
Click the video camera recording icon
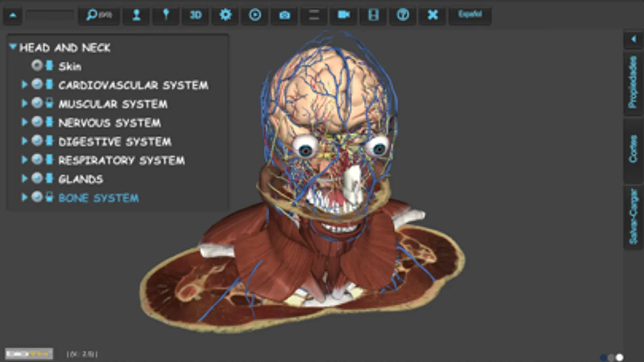tap(344, 15)
